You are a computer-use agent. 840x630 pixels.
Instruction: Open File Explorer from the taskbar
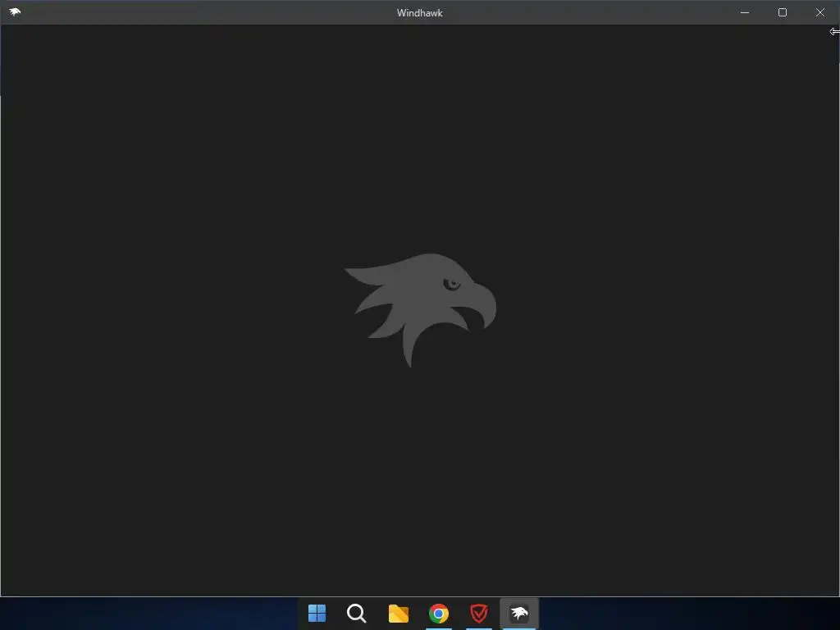398,614
